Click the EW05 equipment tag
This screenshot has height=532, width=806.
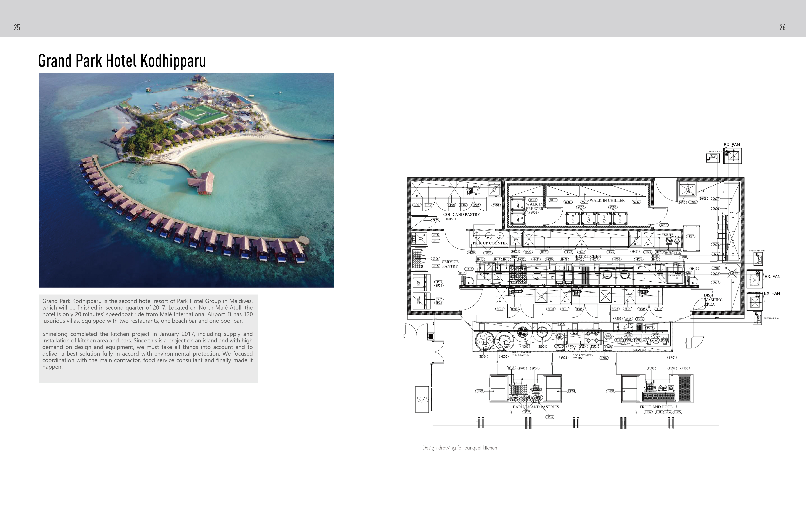[x=561, y=324]
